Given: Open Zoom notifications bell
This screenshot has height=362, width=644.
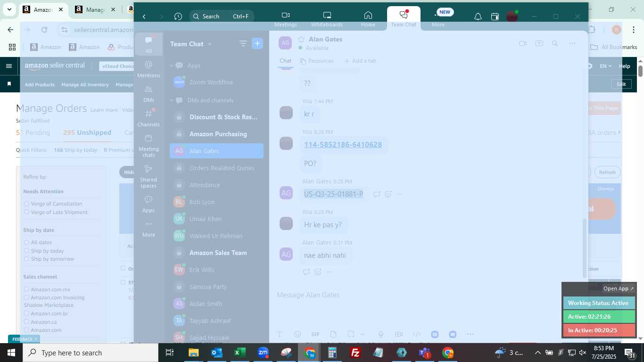Looking at the screenshot, I should pyautogui.click(x=478, y=16).
